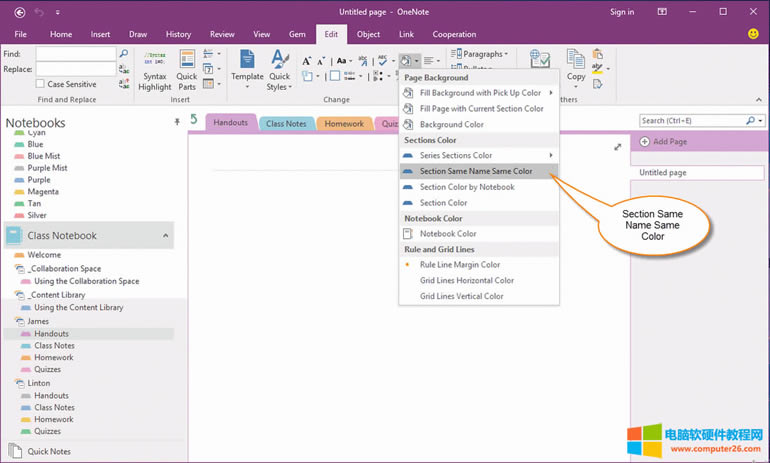Toggle the Case Sensitive checkbox
770x463 pixels.
tap(41, 84)
